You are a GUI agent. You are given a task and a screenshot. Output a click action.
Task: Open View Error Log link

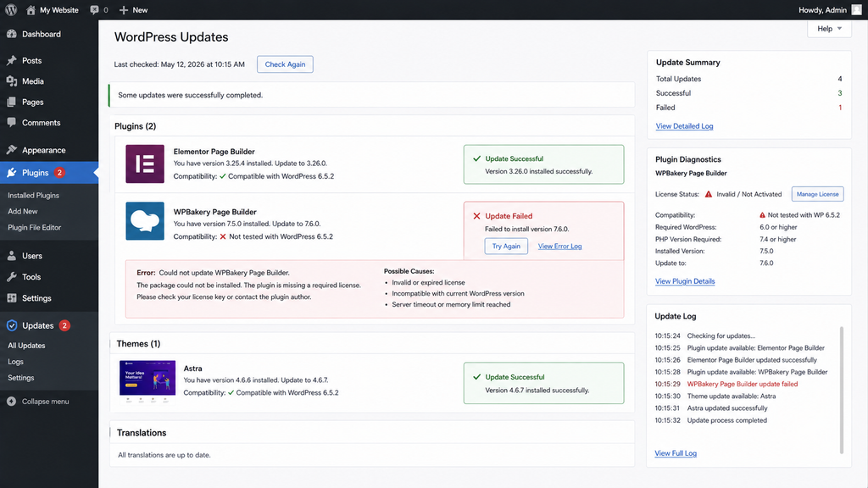(559, 247)
